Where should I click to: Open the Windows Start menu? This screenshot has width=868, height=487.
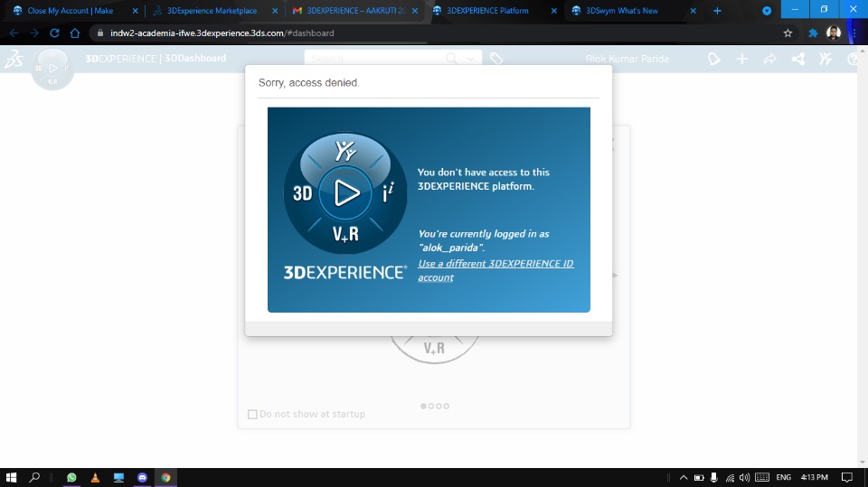(11, 477)
